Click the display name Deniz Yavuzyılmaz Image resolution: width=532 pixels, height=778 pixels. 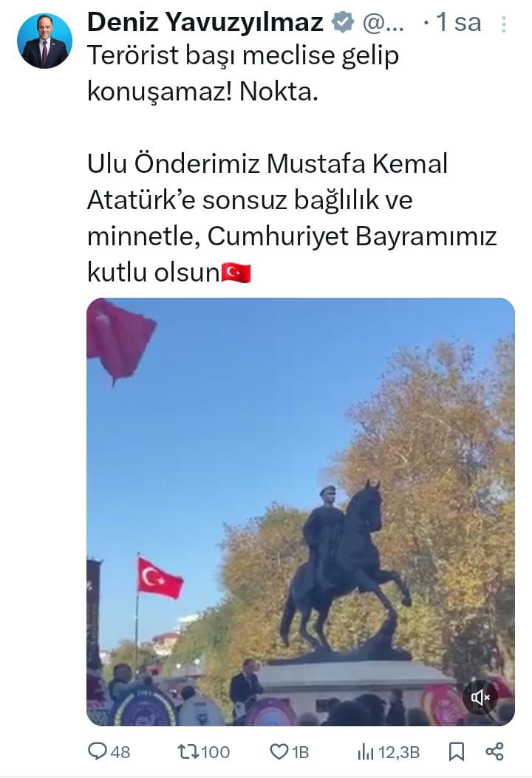(205, 22)
